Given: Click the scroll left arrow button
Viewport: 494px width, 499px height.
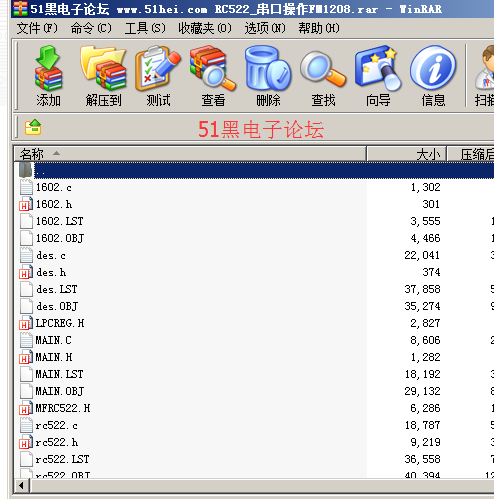Looking at the screenshot, I should pyautogui.click(x=22, y=486).
